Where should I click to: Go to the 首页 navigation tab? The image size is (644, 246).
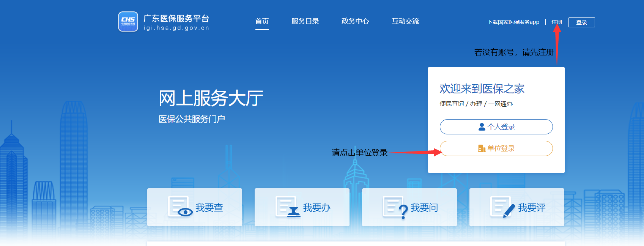[262, 21]
